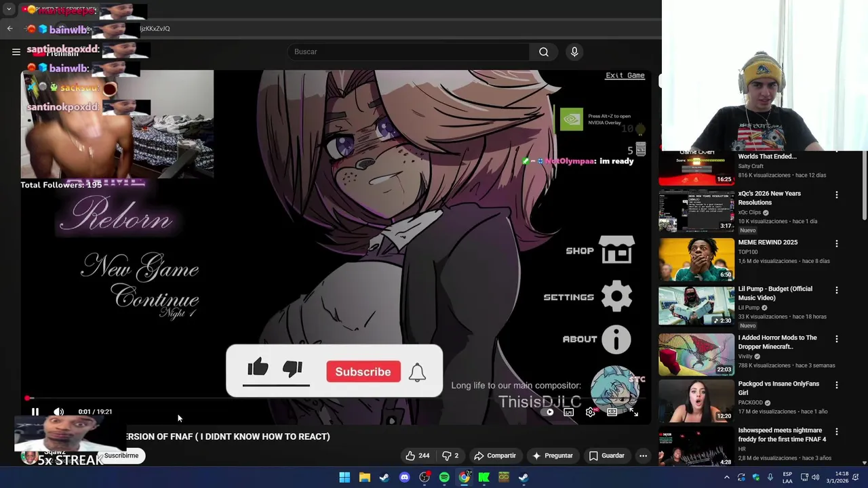Click the PACKGOD channel name
The image size is (868, 488).
click(751, 403)
